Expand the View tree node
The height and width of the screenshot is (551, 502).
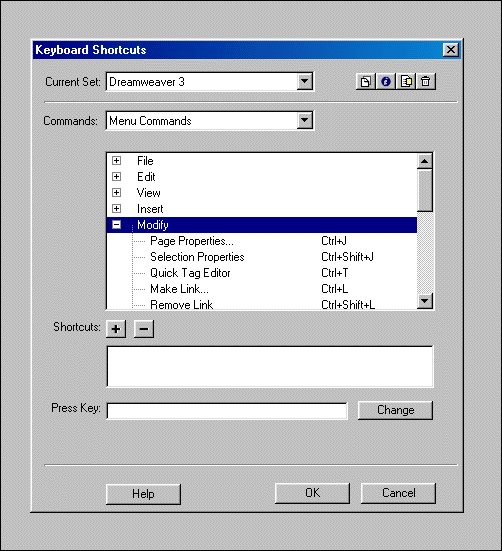click(117, 193)
